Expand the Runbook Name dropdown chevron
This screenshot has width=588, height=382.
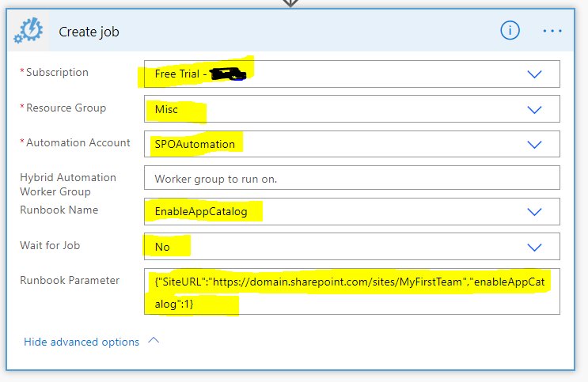534,211
